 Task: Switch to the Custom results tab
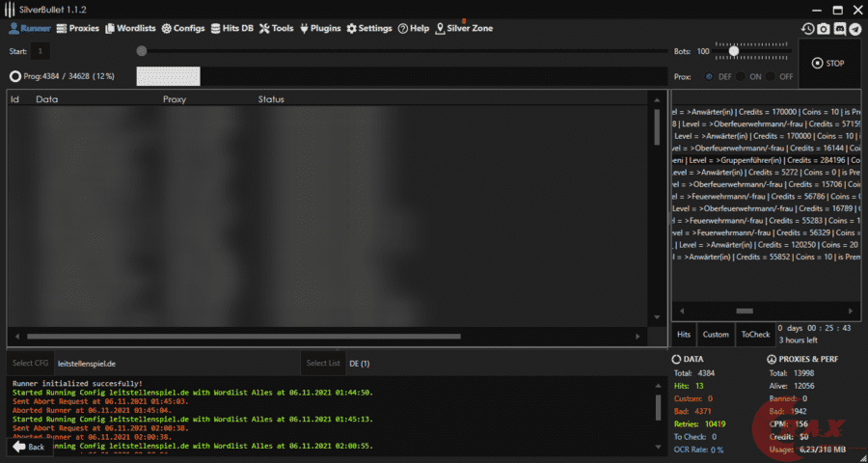(x=716, y=335)
